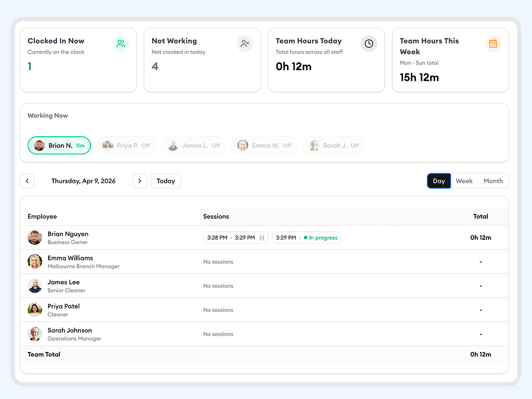Click the Team Hours Today clock icon
This screenshot has width=532, height=399.
point(369,43)
